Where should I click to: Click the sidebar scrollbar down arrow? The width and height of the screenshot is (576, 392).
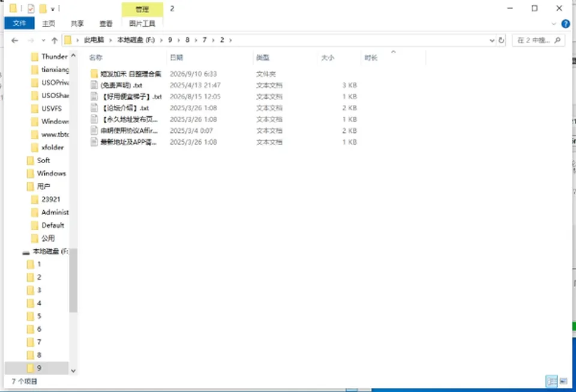coord(73,370)
